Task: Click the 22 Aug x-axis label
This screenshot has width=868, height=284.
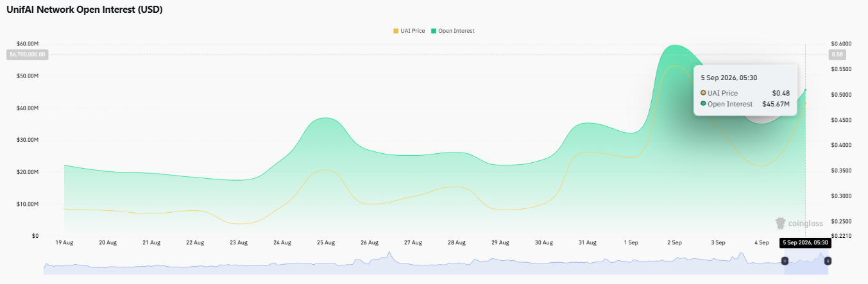Action: (195, 243)
